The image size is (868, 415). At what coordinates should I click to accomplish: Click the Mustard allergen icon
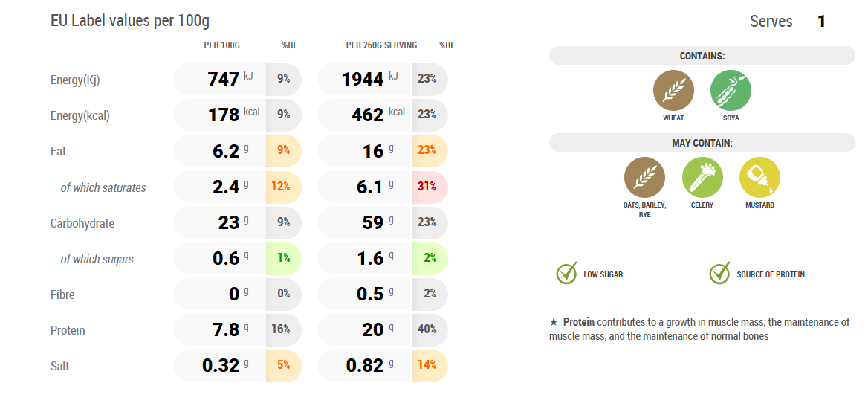click(759, 177)
